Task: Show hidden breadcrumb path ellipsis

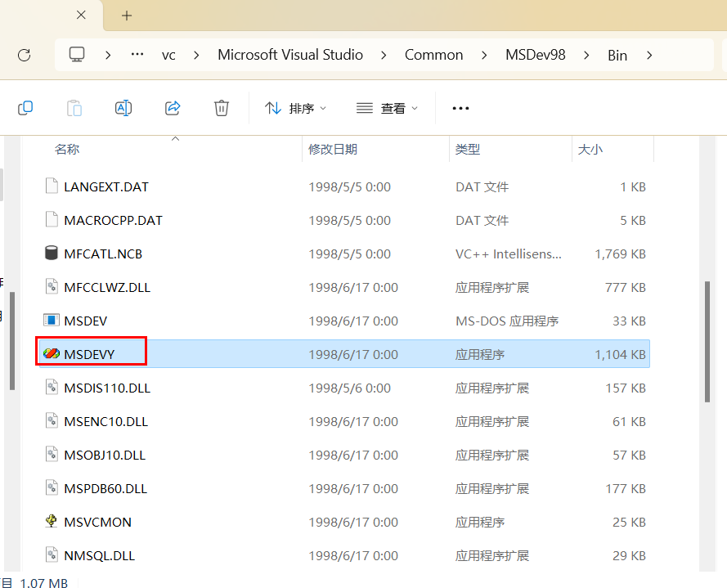Action: tap(137, 54)
